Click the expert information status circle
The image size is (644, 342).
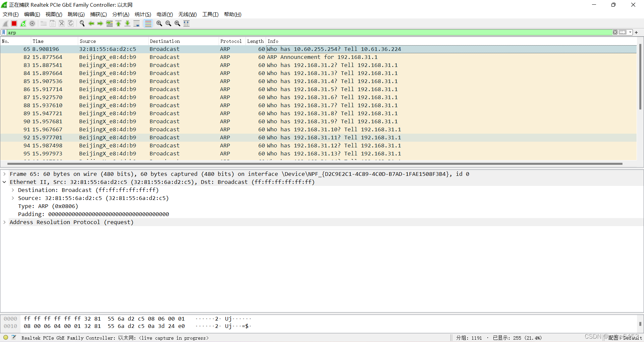point(6,338)
